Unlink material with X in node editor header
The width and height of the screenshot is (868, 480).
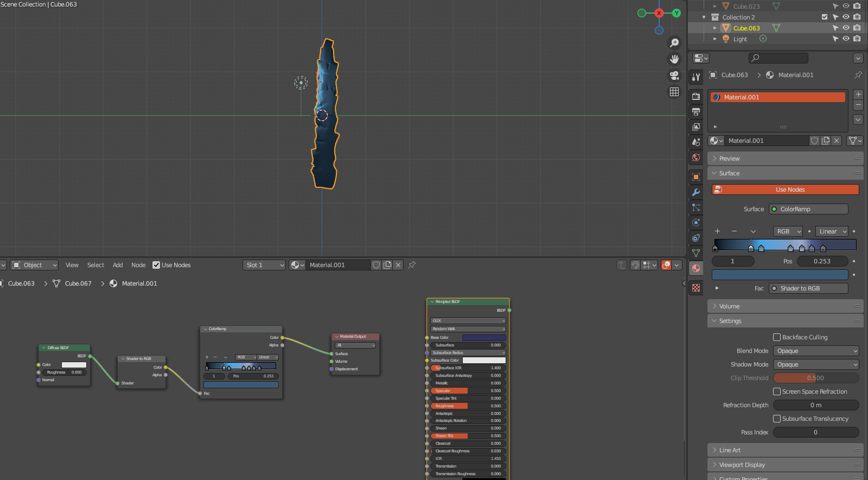click(398, 265)
